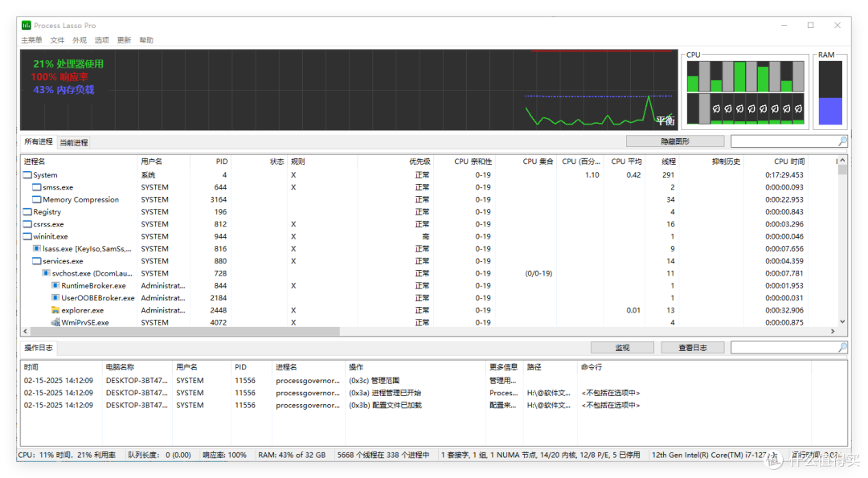Viewport: 868px width, 478px height.
Task: Open the 选项 menu
Action: tap(101, 40)
